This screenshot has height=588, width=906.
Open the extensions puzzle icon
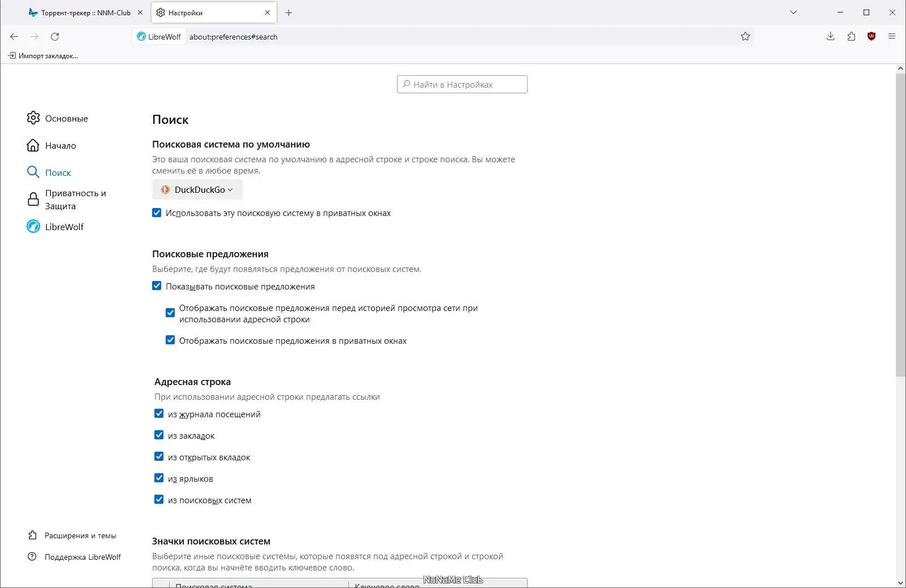coord(851,37)
